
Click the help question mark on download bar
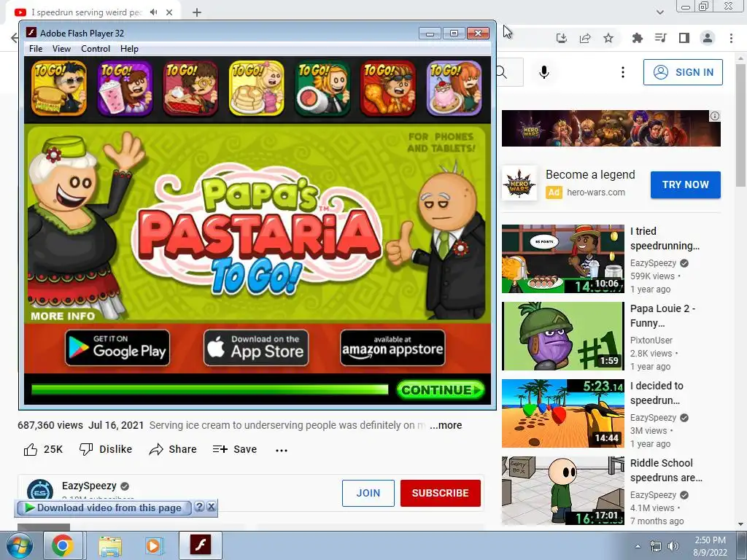click(199, 507)
